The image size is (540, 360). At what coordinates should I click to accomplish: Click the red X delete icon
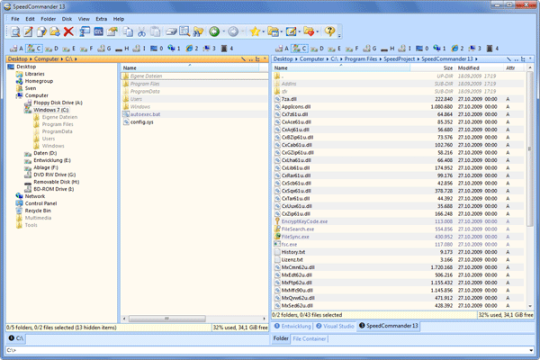(69, 32)
